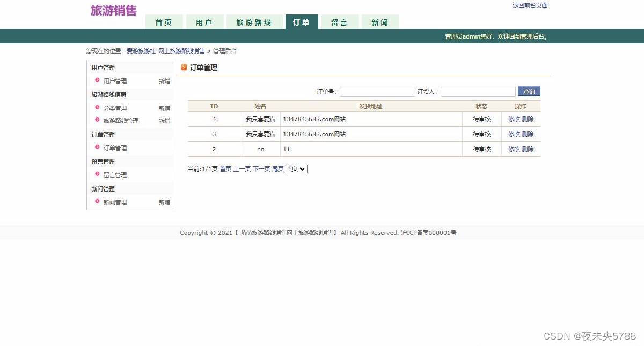Focus the 订货人 input field
644x346 pixels.
[x=478, y=92]
